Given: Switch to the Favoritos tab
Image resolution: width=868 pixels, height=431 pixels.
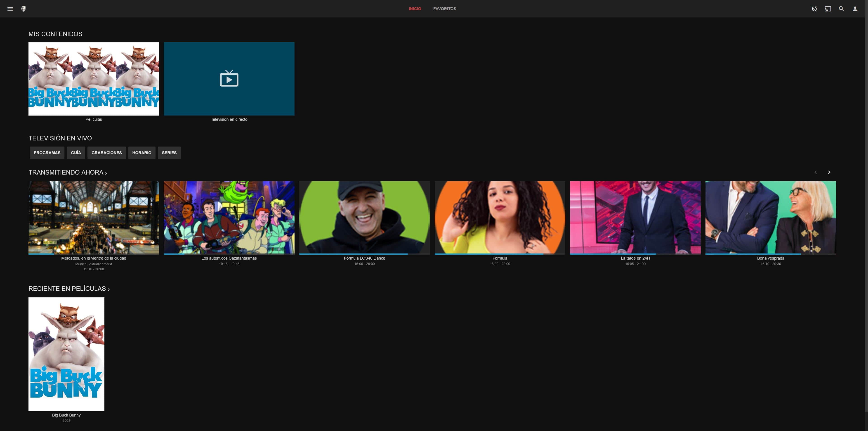Looking at the screenshot, I should point(444,9).
